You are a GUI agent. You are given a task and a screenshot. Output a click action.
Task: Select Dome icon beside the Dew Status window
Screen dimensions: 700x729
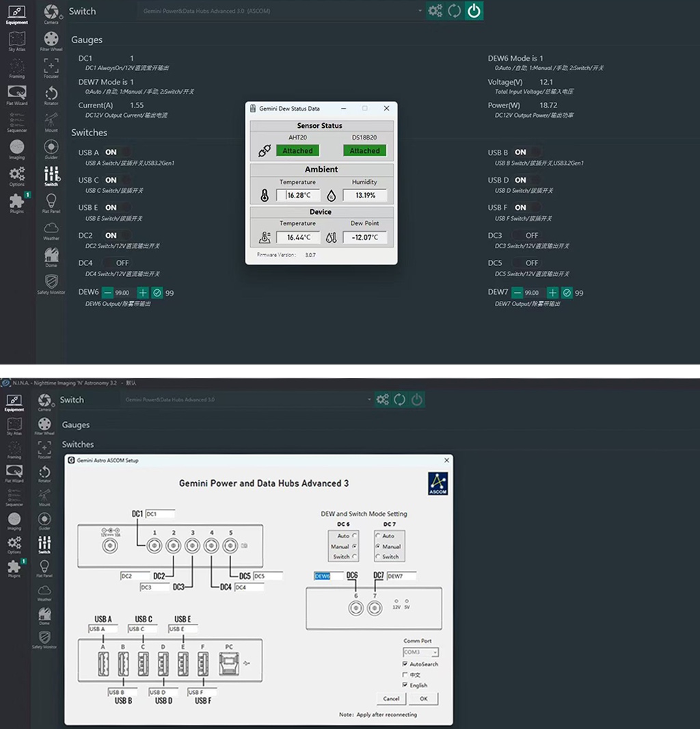coord(51,257)
